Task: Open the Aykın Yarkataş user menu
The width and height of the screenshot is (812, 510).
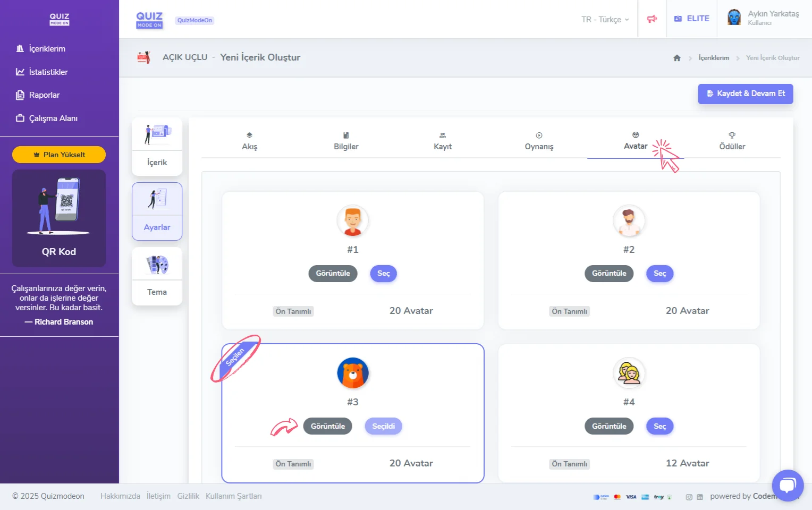Action: pyautogui.click(x=773, y=18)
